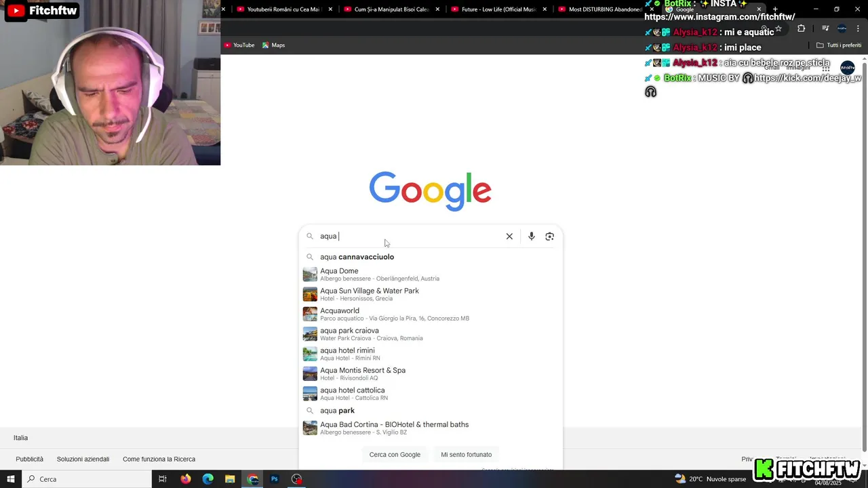Select 'Aqua Sun Village & Water Park' suggestion
This screenshot has width=868, height=488.
[431, 294]
